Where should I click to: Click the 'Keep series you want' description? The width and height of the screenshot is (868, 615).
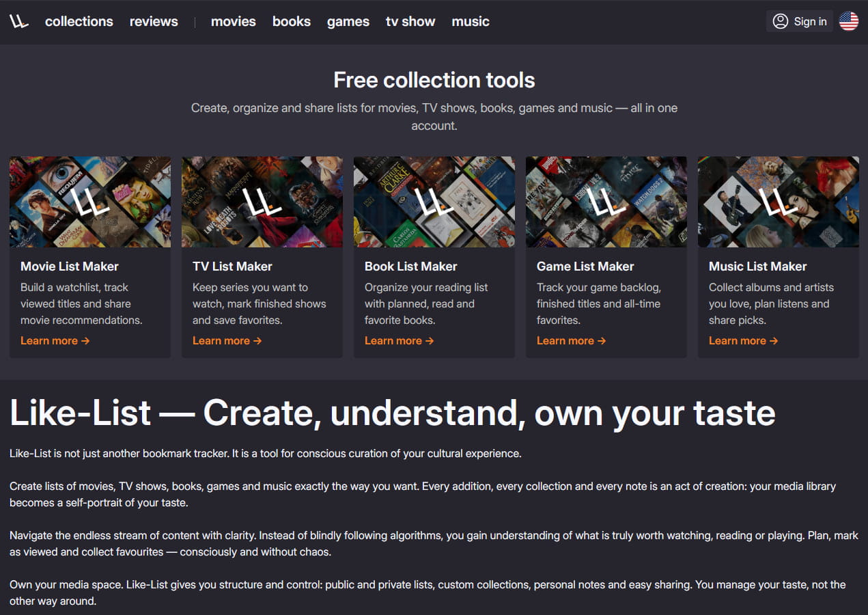[260, 303]
